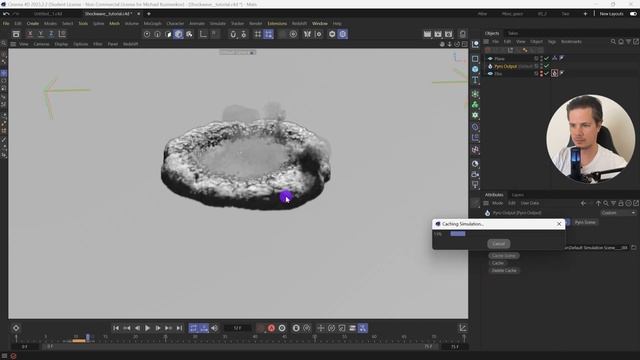Enable the snap grid icon in toolbar

tap(258, 34)
